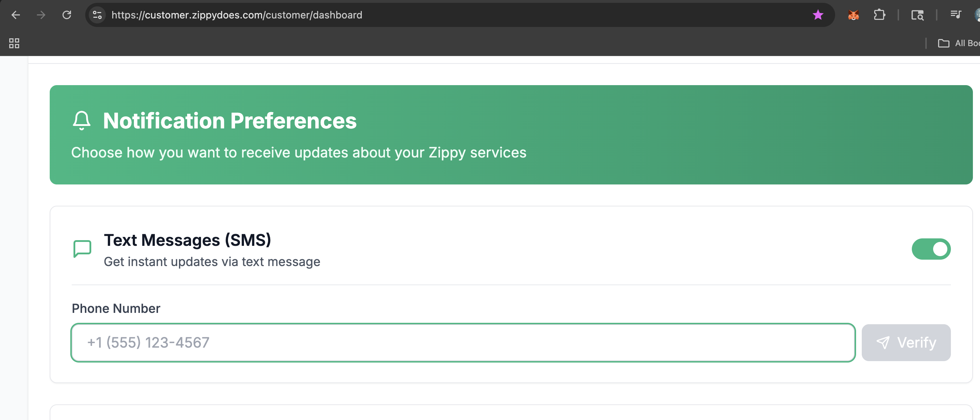
Task: Disable the Text Messages (SMS) toggle
Action: coord(931,249)
